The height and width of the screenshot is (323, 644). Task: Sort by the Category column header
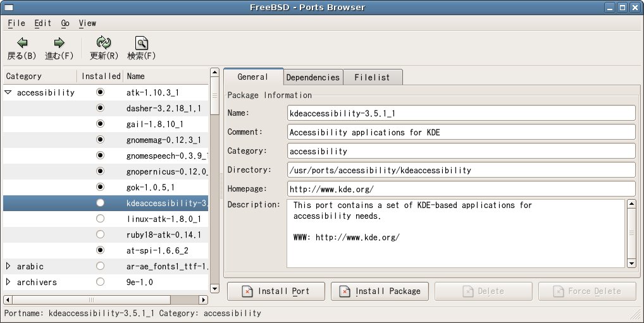click(40, 76)
